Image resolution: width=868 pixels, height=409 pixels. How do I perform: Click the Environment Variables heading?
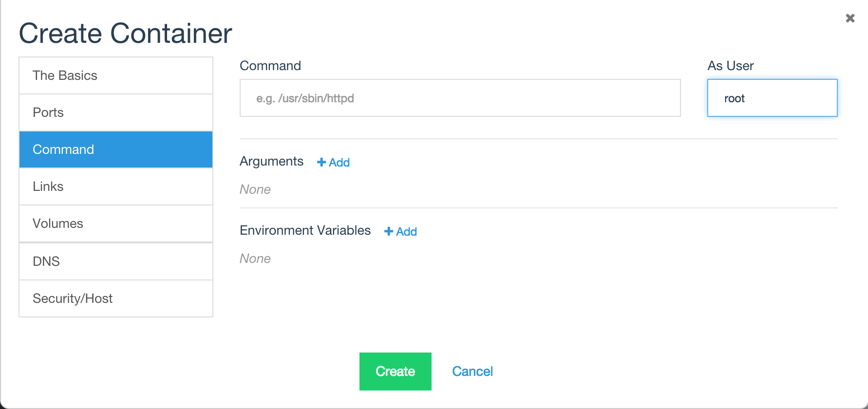(305, 230)
